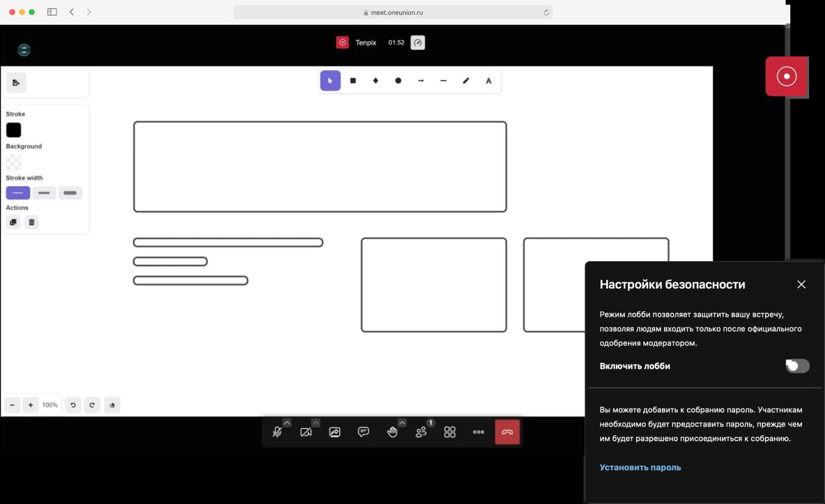The height and width of the screenshot is (504, 825).
Task: Zoom in the whiteboard with plus
Action: pos(31,405)
